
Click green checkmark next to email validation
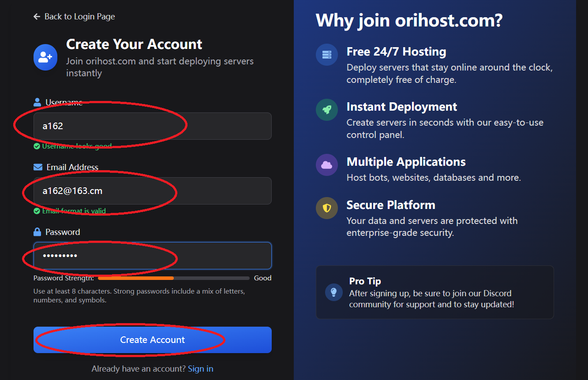(x=37, y=211)
